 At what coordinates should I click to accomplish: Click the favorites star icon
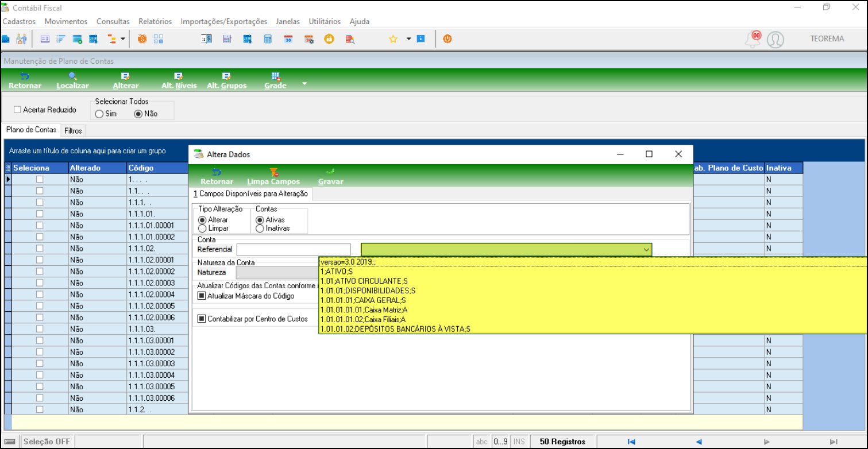394,39
